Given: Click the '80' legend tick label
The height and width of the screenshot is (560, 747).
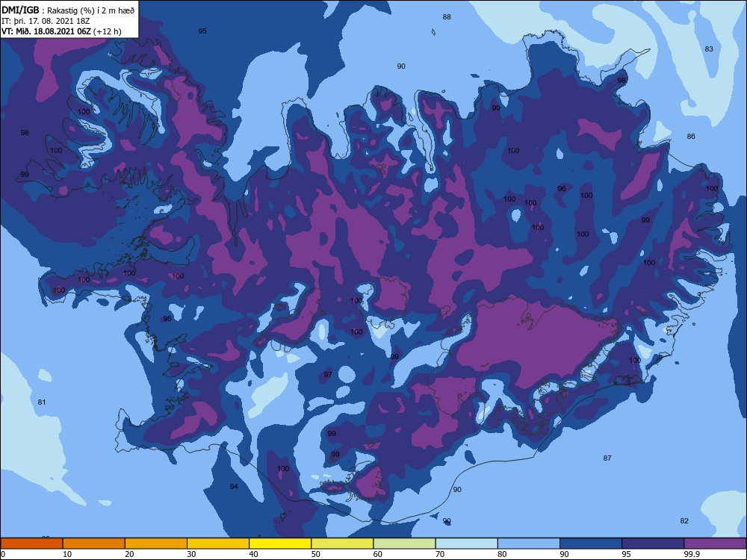Looking at the screenshot, I should pos(502,554).
